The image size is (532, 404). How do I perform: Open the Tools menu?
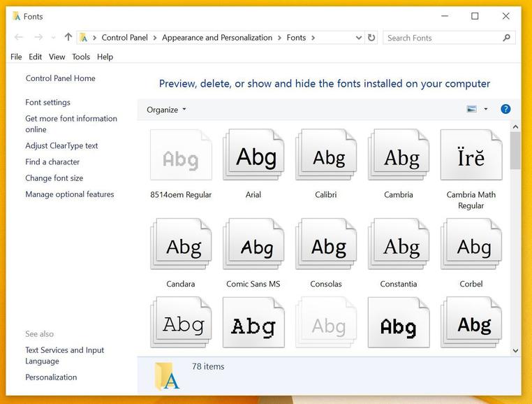click(x=81, y=57)
